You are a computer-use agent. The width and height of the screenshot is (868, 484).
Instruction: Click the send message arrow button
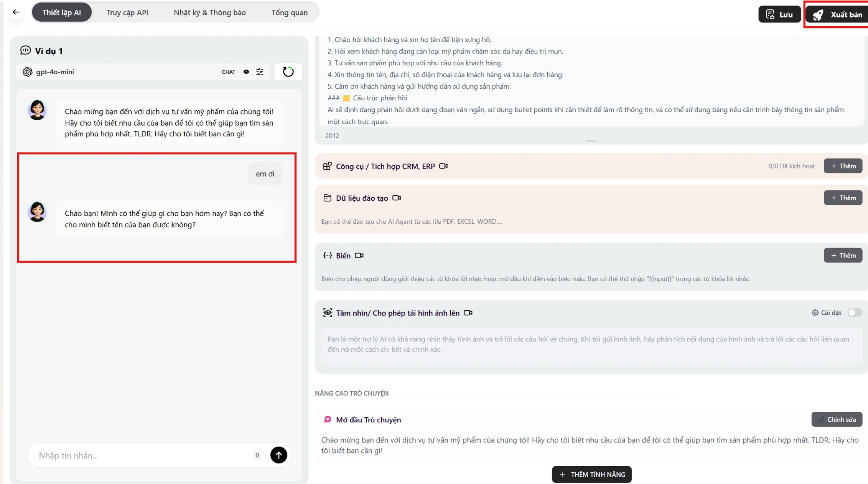coord(278,455)
